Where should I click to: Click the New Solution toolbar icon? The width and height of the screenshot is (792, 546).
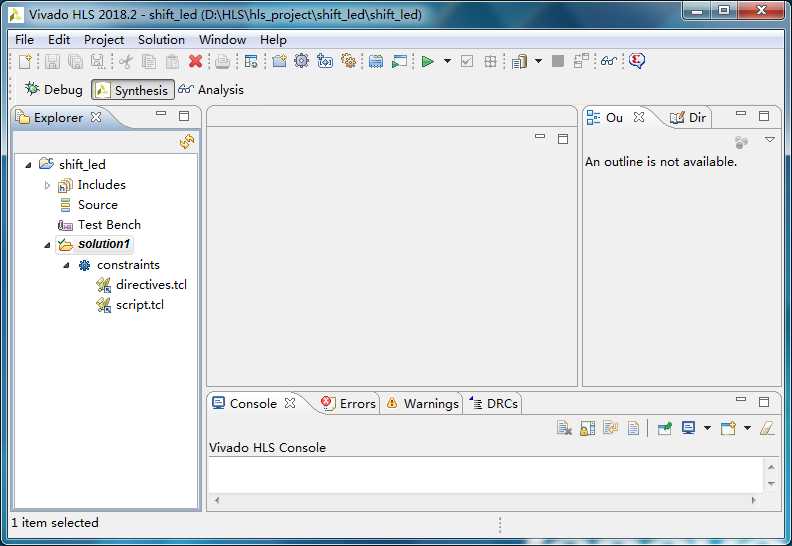click(325, 61)
